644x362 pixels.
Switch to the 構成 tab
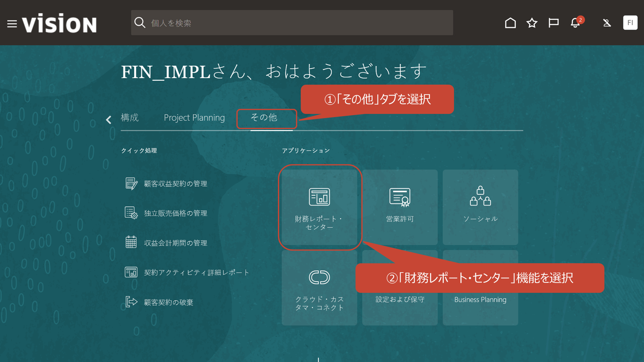click(129, 118)
